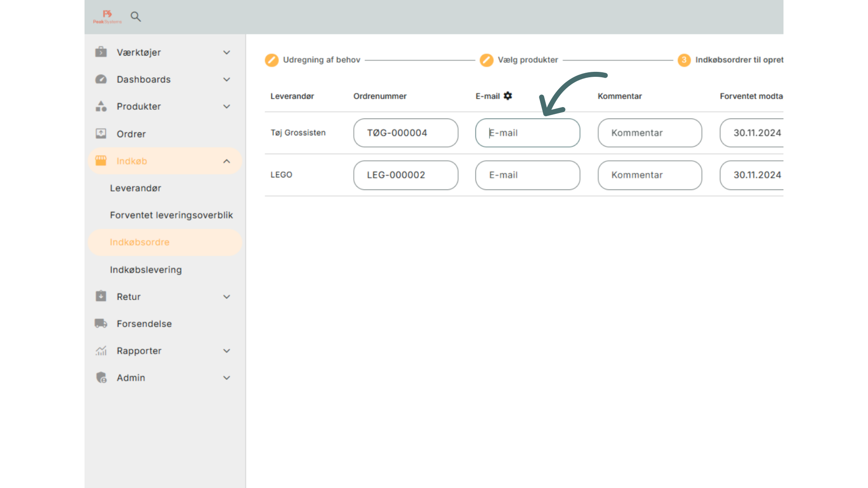Click the Admin shield icon
This screenshot has height=488, width=868.
[x=101, y=377]
